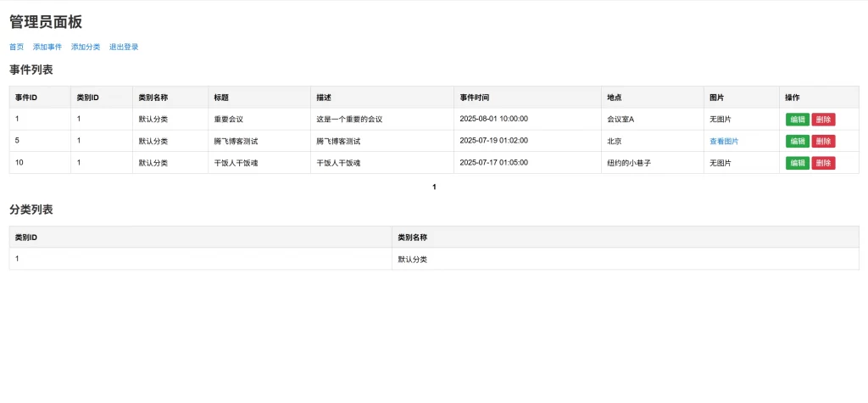
Task: Delete the 干饭人干饭魂 event
Action: coord(823,163)
